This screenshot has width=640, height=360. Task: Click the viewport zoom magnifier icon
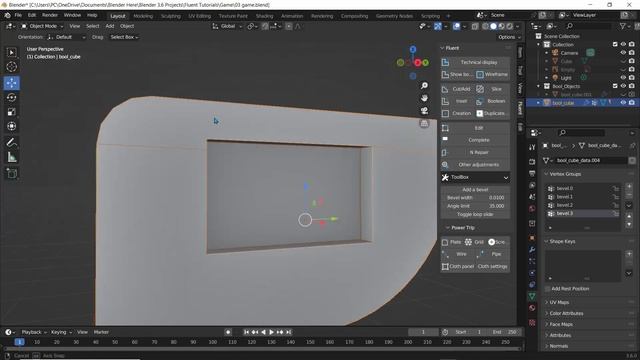tap(424, 85)
